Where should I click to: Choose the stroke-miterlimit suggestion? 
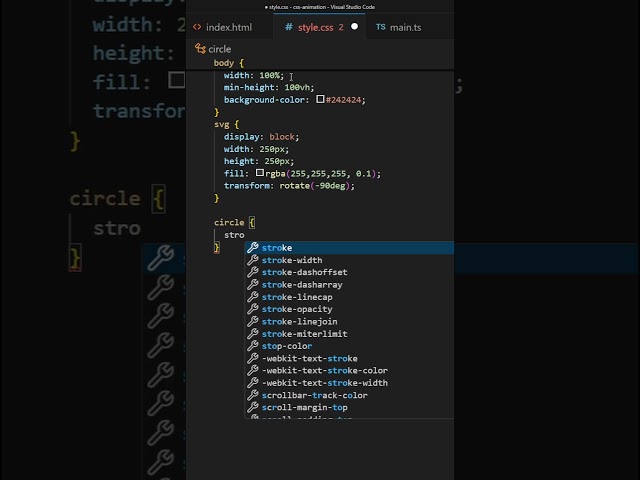[349, 333]
